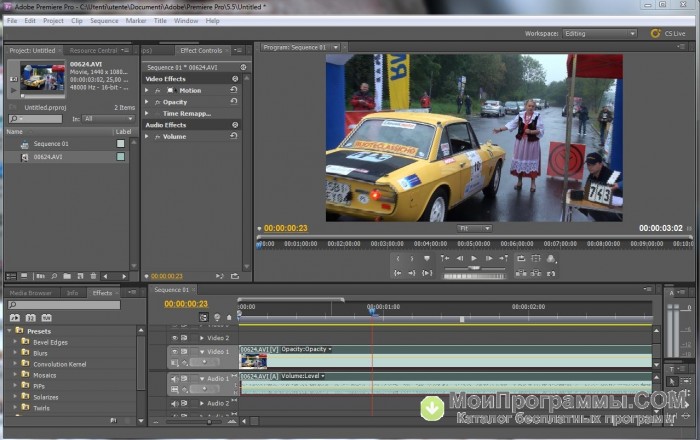
Task: Reset the Motion effect
Action: 233,90
